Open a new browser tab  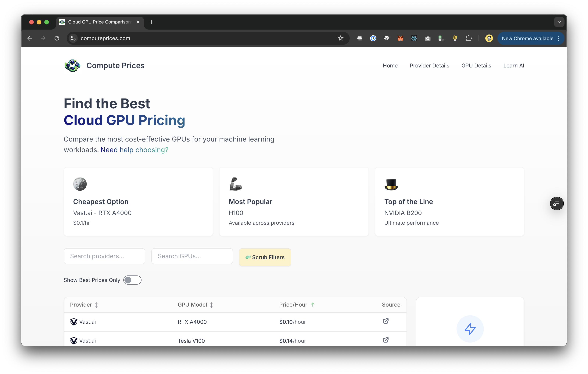point(151,22)
